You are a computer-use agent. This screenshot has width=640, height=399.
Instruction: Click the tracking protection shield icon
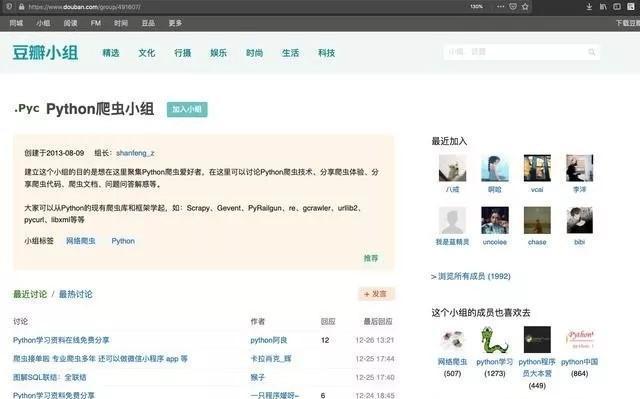[9, 7]
